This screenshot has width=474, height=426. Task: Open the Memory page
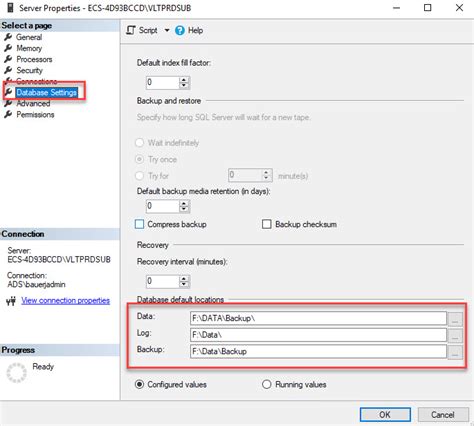point(29,48)
